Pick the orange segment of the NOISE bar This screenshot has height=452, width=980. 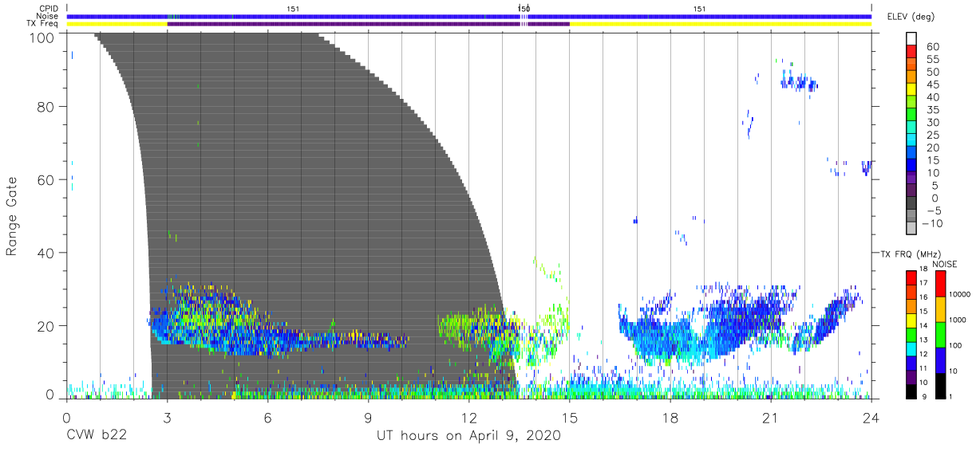pos(941,309)
